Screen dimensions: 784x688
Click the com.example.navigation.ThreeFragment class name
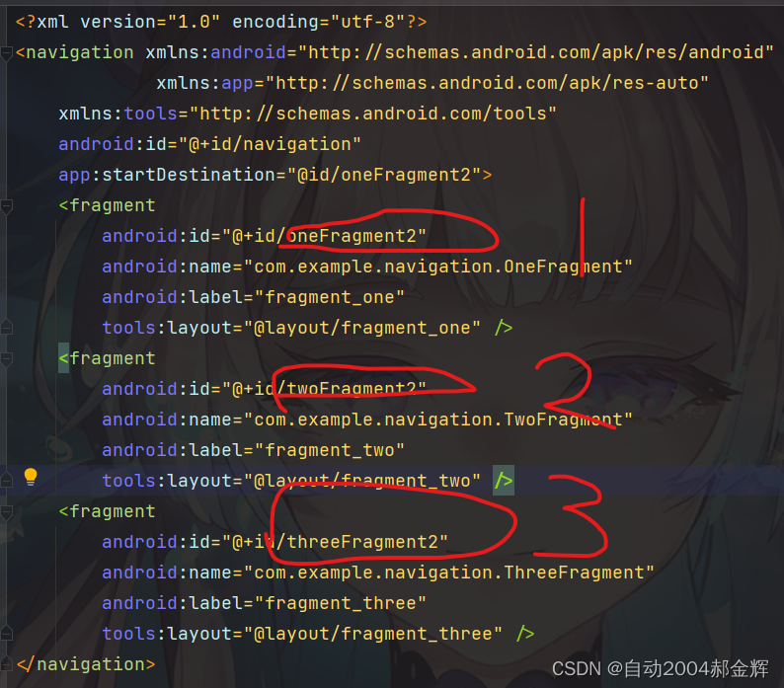449,573
